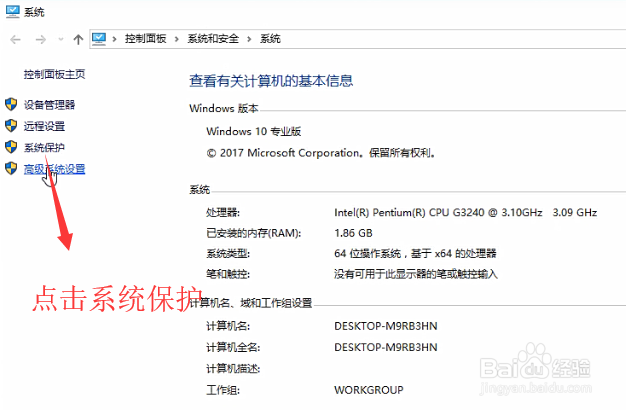626x410 pixels.
Task: Open 设备管理器 link
Action: 50,105
